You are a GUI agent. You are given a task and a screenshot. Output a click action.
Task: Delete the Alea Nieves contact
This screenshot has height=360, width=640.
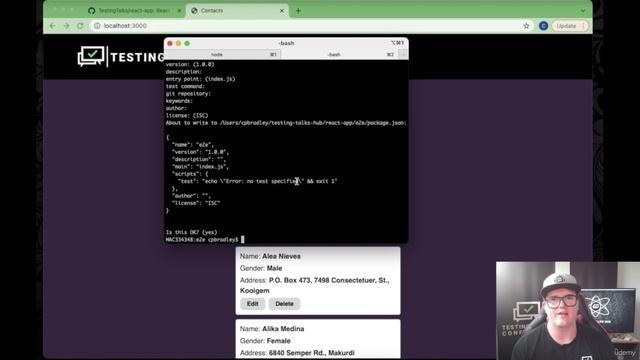(x=284, y=304)
